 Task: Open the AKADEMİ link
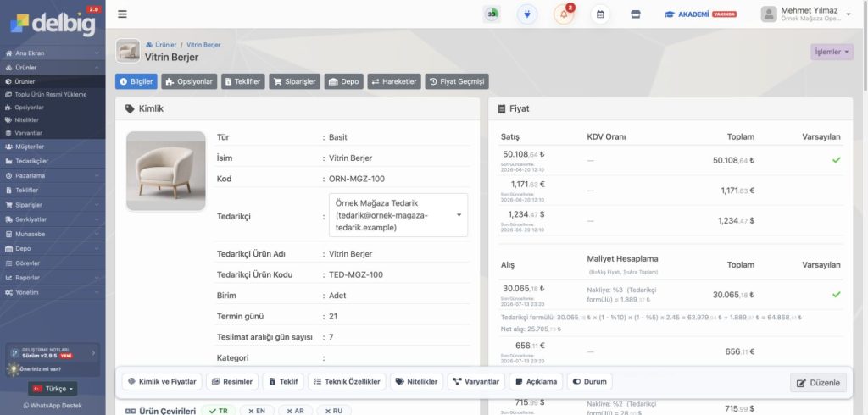coord(701,14)
